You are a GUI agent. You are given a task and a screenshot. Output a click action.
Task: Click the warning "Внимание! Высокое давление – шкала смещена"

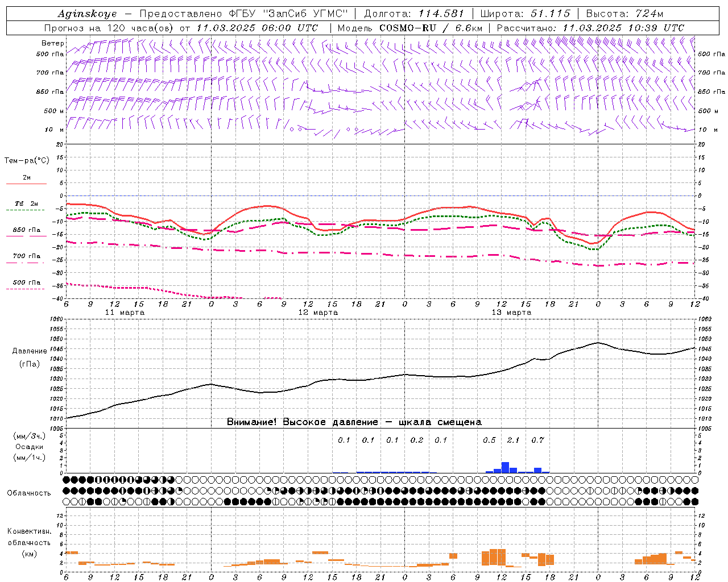[354, 422]
